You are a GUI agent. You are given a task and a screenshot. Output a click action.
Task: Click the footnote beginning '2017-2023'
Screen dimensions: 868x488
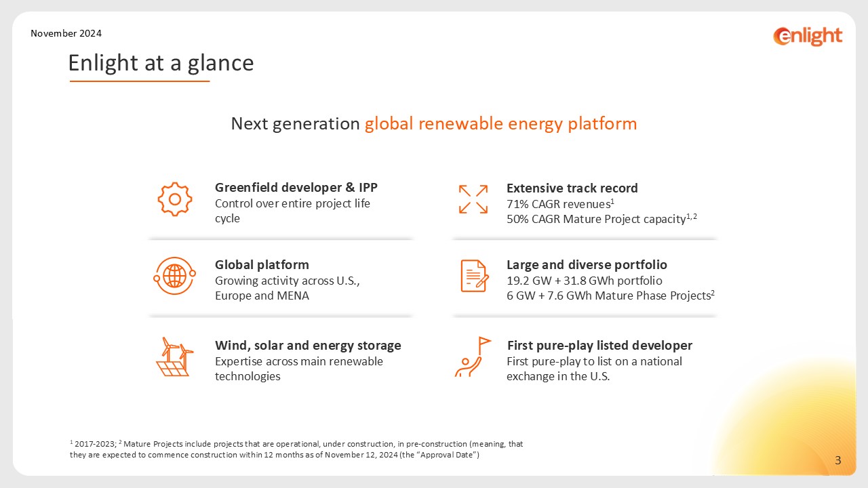click(x=296, y=449)
